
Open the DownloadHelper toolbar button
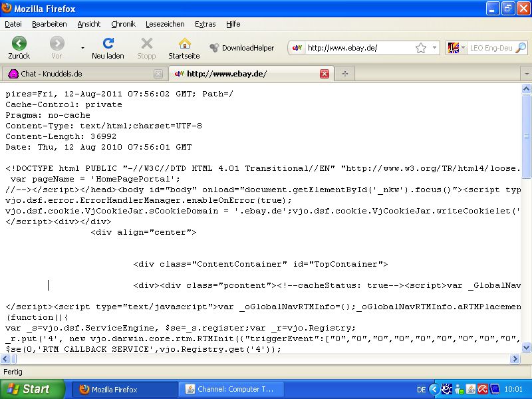[x=241, y=48]
